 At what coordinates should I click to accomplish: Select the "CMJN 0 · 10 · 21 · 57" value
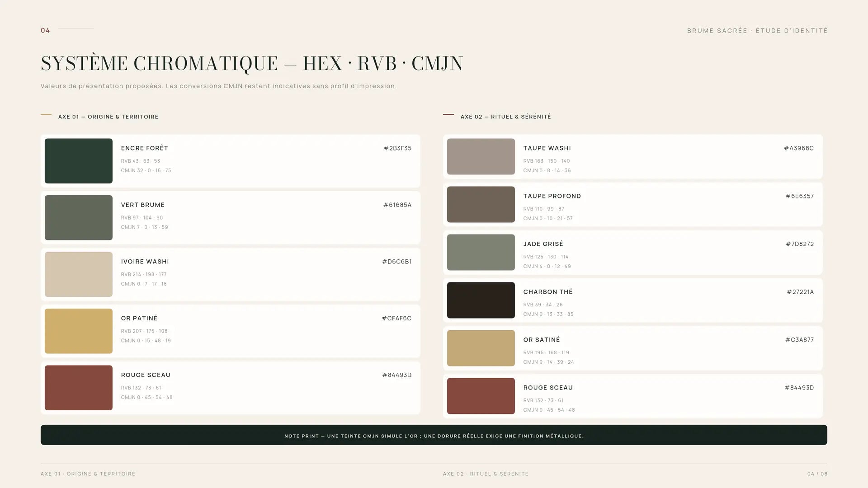coord(548,218)
